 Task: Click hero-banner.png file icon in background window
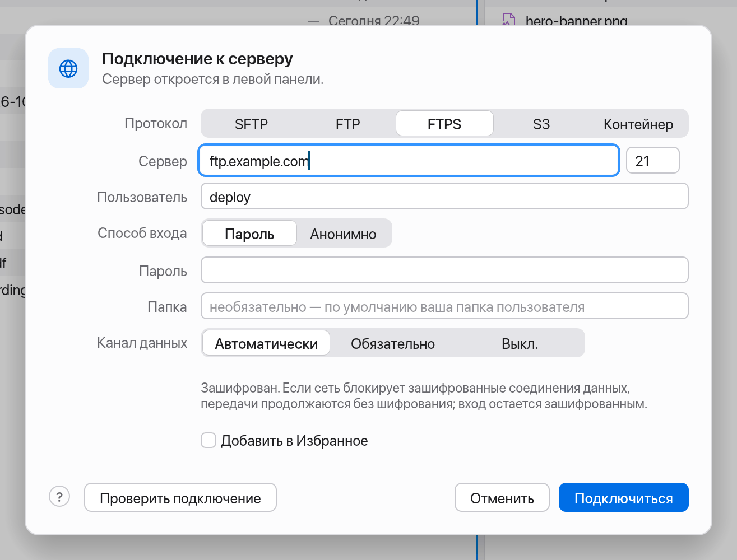508,20
